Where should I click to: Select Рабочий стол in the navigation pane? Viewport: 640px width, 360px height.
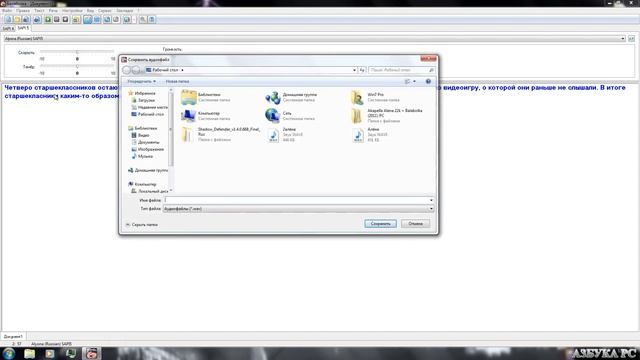(148, 114)
